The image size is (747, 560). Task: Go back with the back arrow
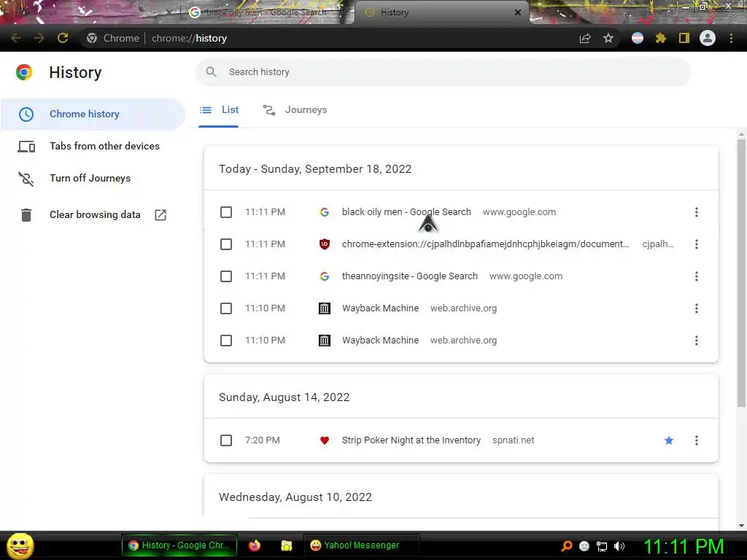[16, 38]
